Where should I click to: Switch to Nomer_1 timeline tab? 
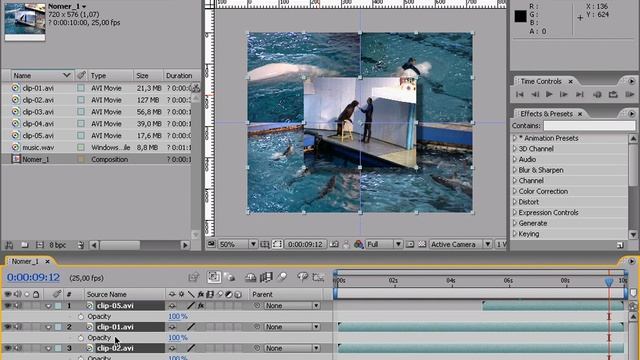tap(25, 261)
